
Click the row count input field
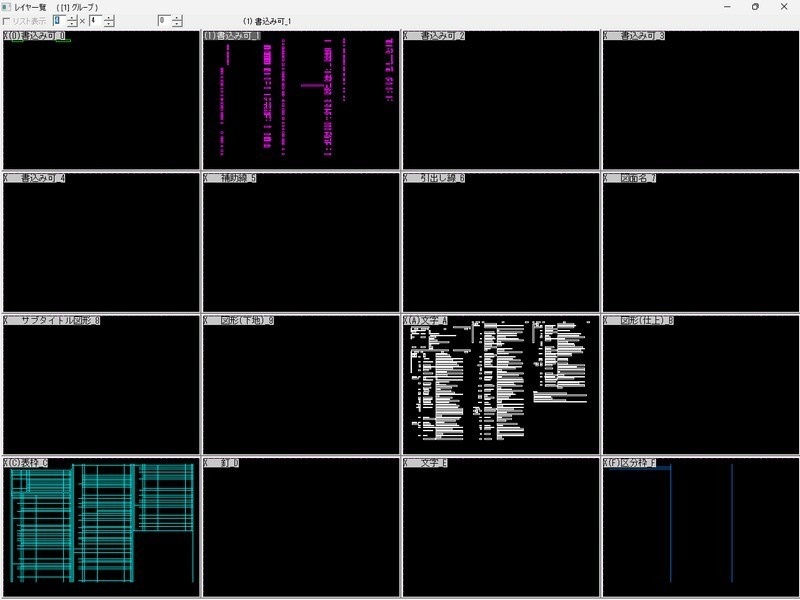[96, 21]
